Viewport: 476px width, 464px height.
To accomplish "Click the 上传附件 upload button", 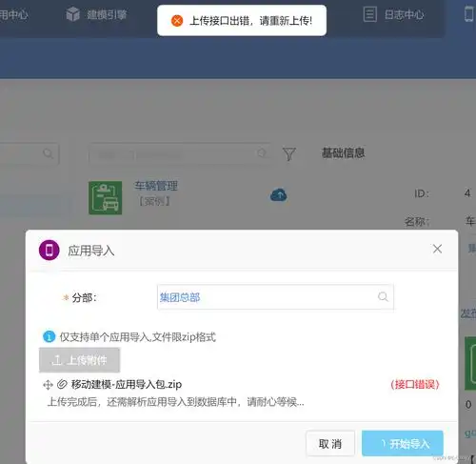I will coord(79,360).
